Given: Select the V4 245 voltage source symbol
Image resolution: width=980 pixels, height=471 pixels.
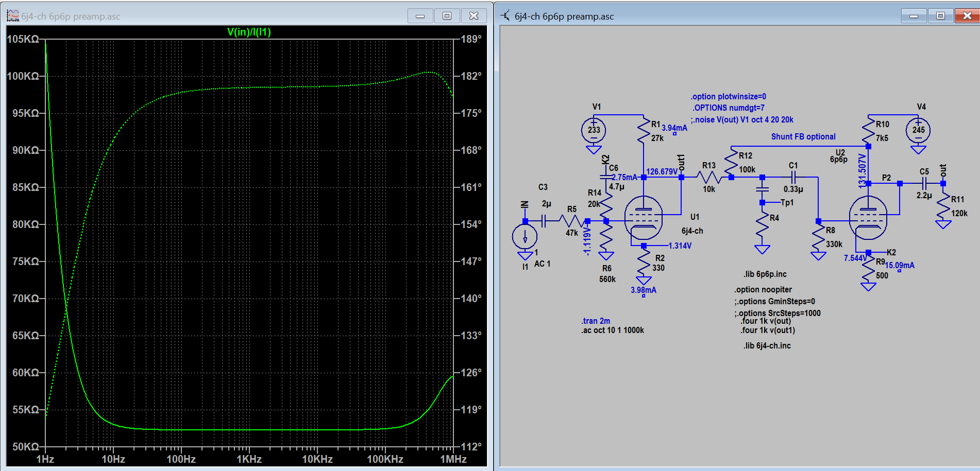Looking at the screenshot, I should coord(918,130).
